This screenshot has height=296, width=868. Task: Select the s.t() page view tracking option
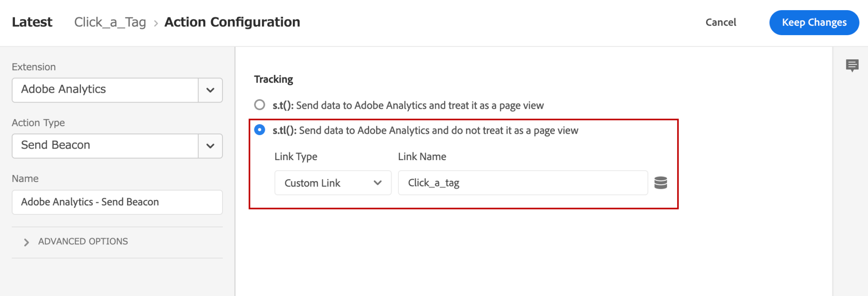[259, 105]
